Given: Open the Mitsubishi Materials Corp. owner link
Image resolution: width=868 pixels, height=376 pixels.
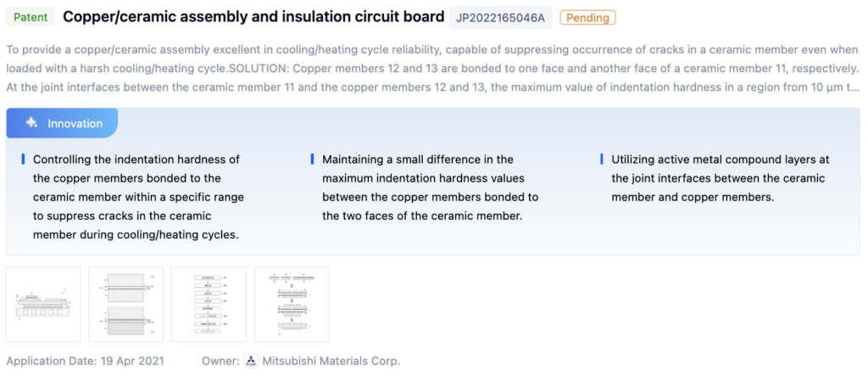Looking at the screenshot, I should 331,361.
